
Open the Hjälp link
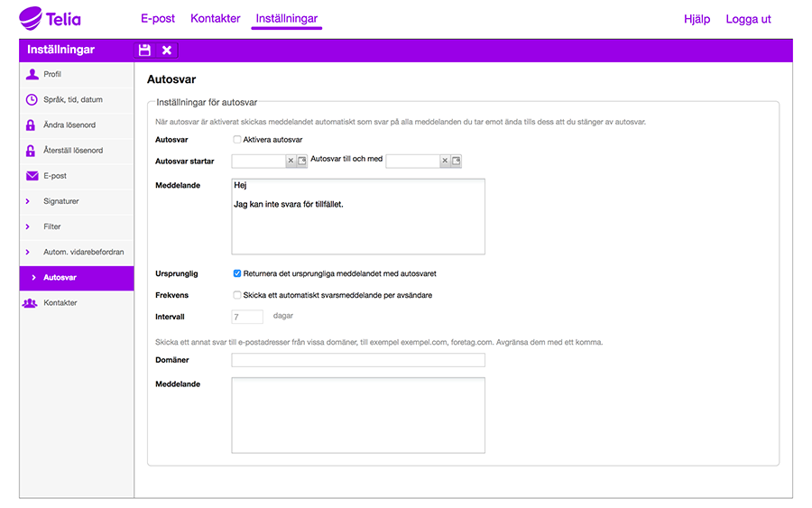point(697,19)
